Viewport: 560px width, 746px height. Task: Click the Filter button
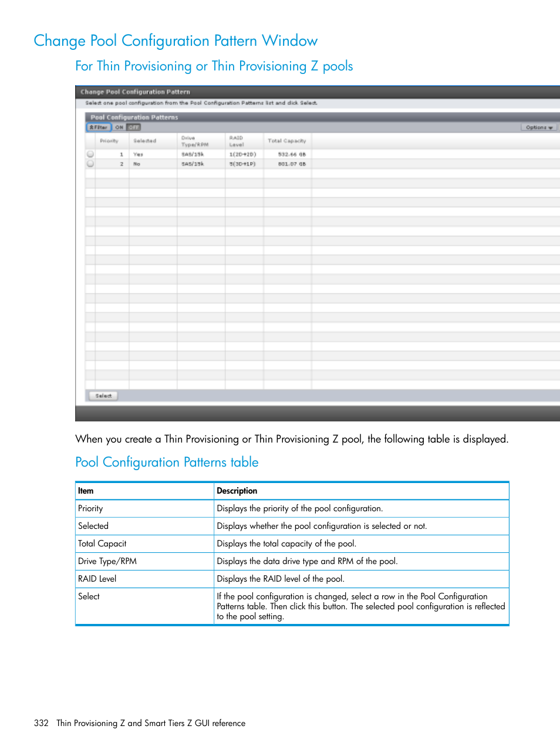99,127
